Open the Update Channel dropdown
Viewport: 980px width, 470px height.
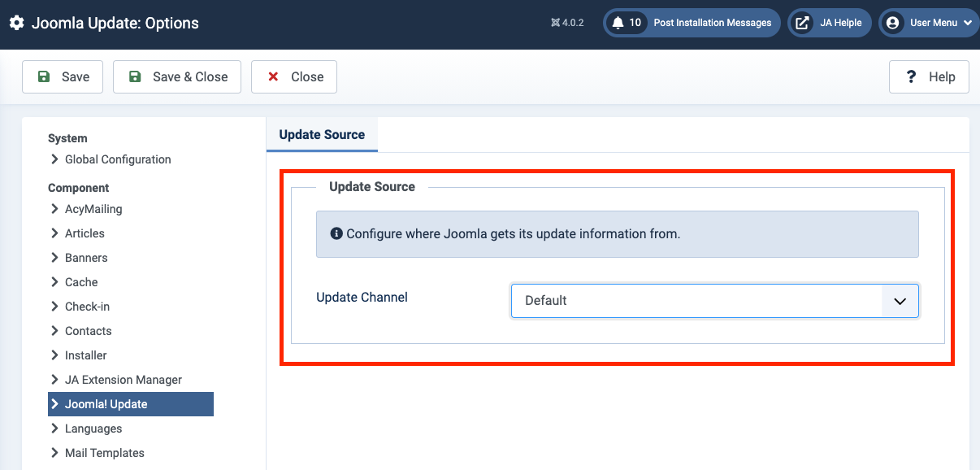click(x=715, y=300)
